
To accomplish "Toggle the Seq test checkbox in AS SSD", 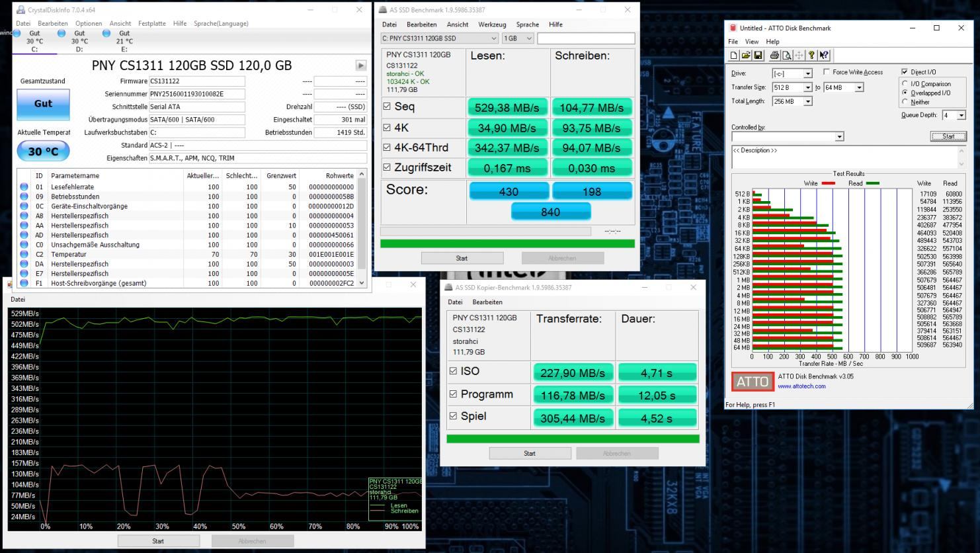I will click(x=387, y=106).
